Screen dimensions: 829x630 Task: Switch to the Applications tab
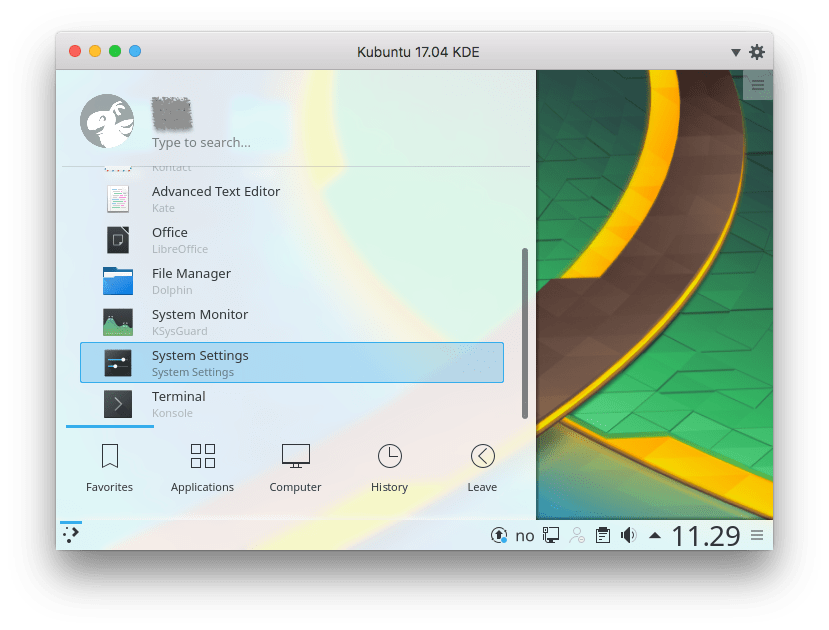pos(202,468)
